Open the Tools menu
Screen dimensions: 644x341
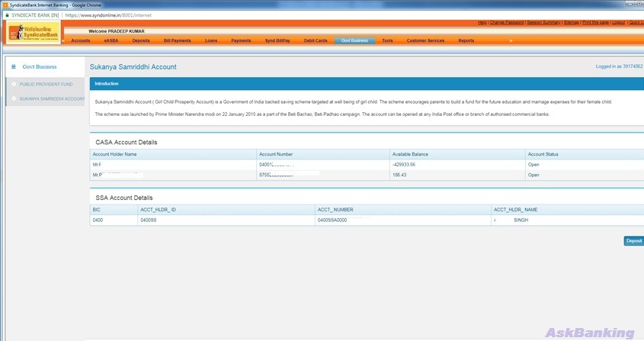[x=387, y=40]
